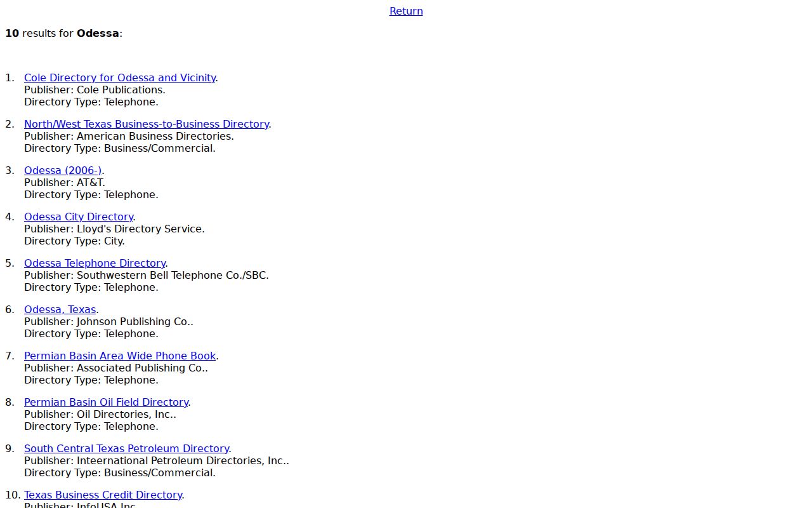Click Directory Type under Odessa Telephone Directory
812x508 pixels.
[x=91, y=287]
